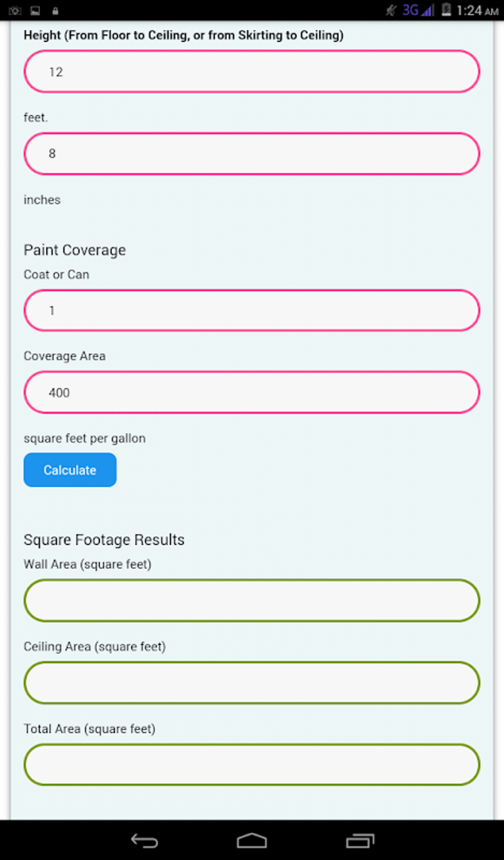Screen dimensions: 504x860
Task: Click the empty Wall Area result field
Action: click(x=252, y=601)
